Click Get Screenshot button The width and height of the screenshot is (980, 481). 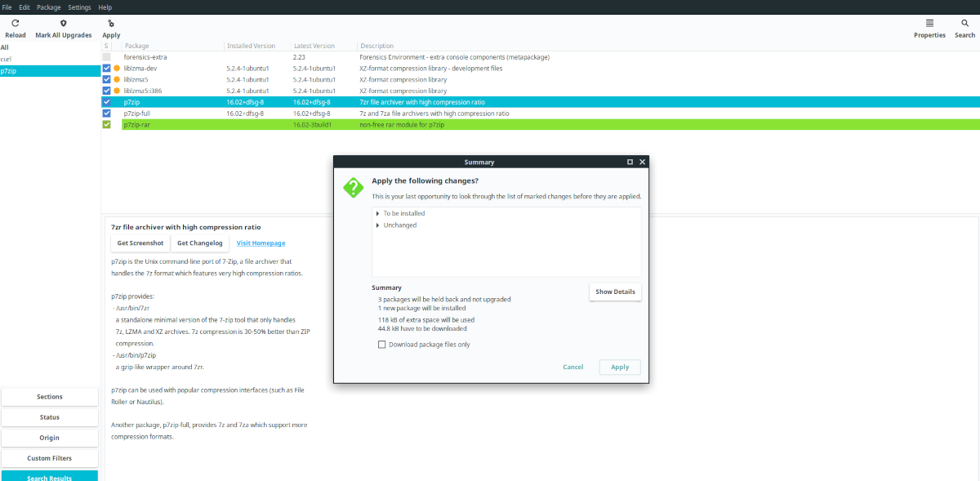click(140, 243)
